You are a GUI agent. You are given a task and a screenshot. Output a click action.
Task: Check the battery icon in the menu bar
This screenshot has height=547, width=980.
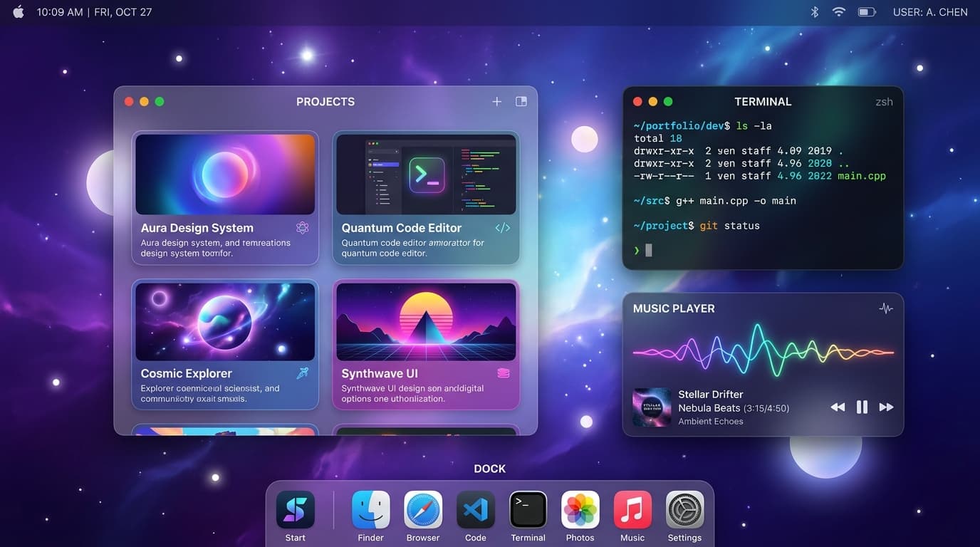[867, 12]
